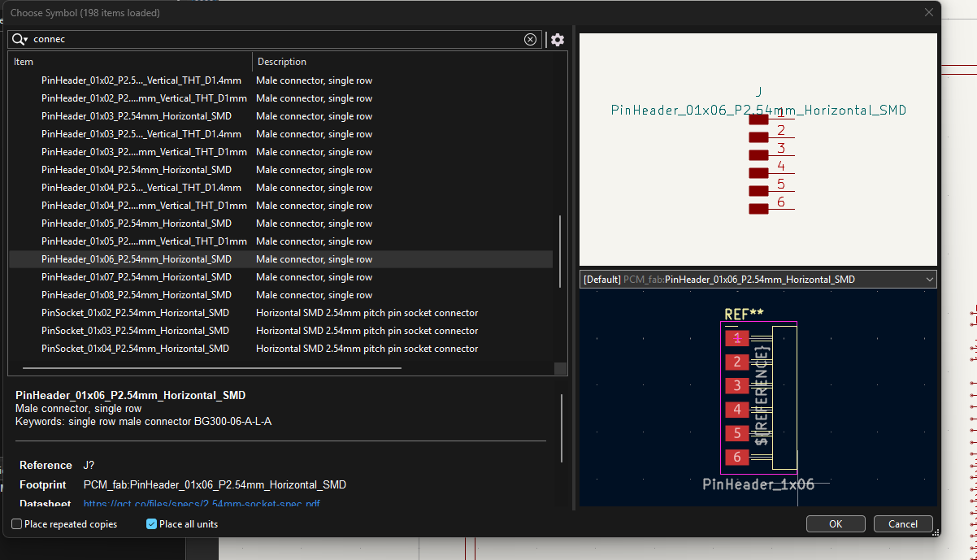Viewport: 977px width, 560px height.
Task: Enable 'Place repeated copies' checkbox
Action: point(17,524)
